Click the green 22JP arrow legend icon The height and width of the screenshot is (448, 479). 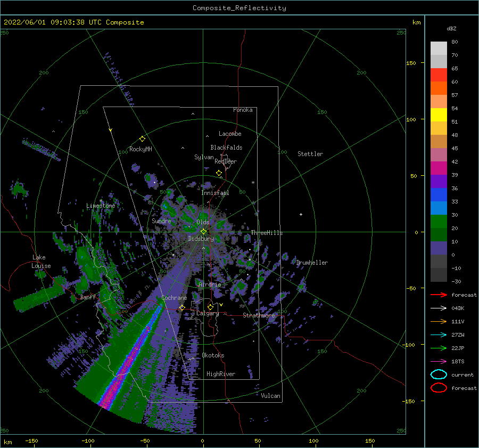pyautogui.click(x=439, y=348)
